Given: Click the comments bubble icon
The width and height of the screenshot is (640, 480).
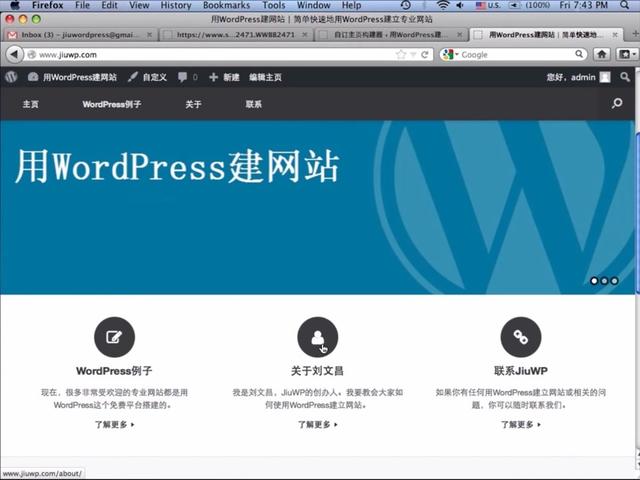Looking at the screenshot, I should pyautogui.click(x=182, y=77).
